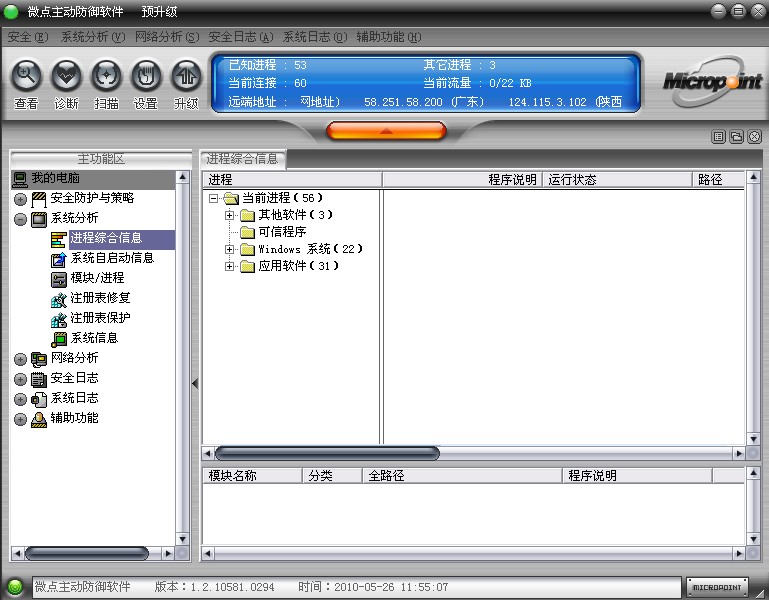Open the 系统分析(V) menu

point(93,37)
